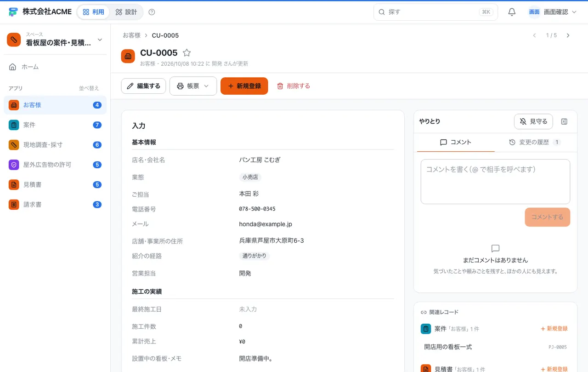This screenshot has height=372, width=588.
Task: Click the 小売店 業態 tag
Action: [250, 177]
